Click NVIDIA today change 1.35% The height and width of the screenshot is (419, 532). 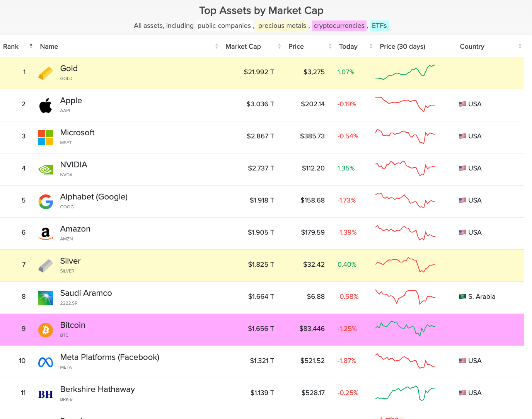(346, 168)
